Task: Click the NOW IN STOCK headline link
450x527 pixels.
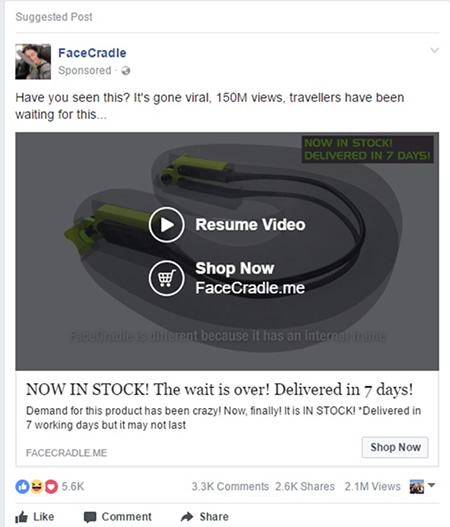Action: 219,390
